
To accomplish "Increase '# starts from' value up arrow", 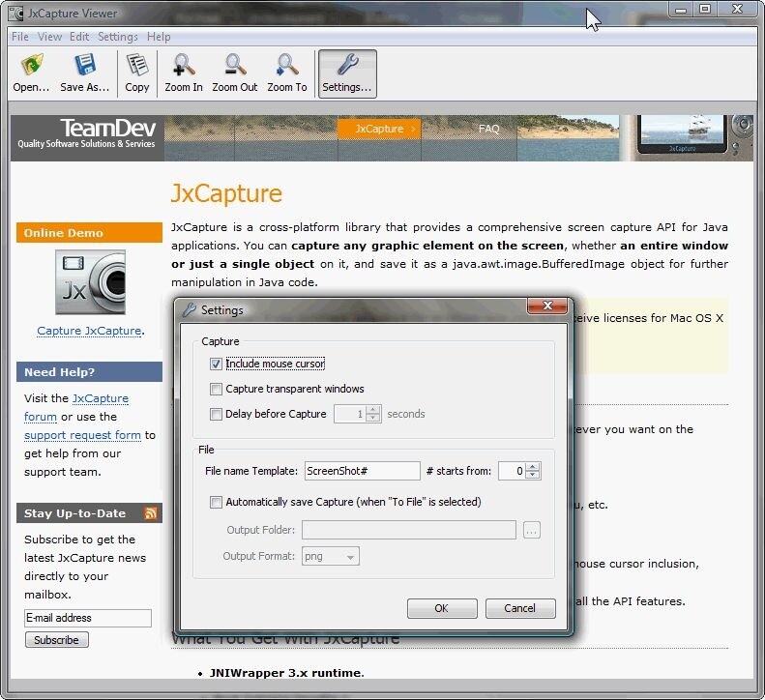I will point(533,467).
